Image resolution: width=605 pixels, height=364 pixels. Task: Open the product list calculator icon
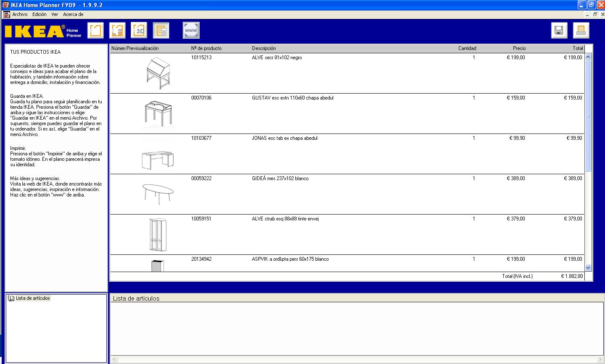(x=161, y=30)
